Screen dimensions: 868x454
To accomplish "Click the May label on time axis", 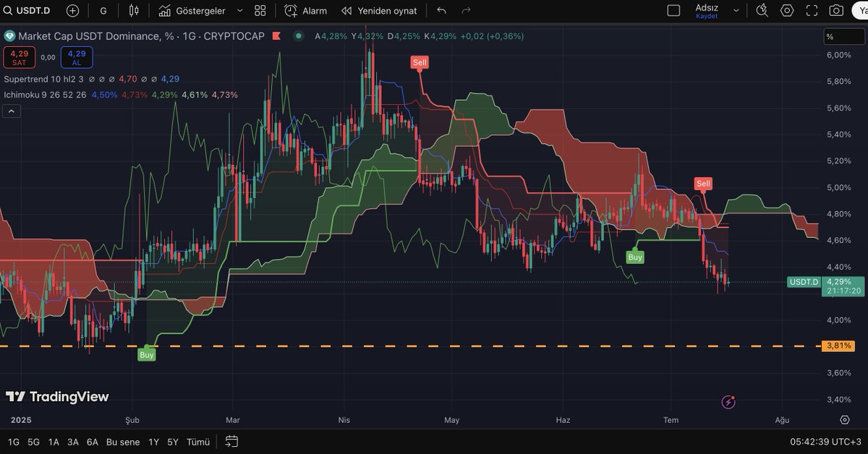I will click(452, 420).
